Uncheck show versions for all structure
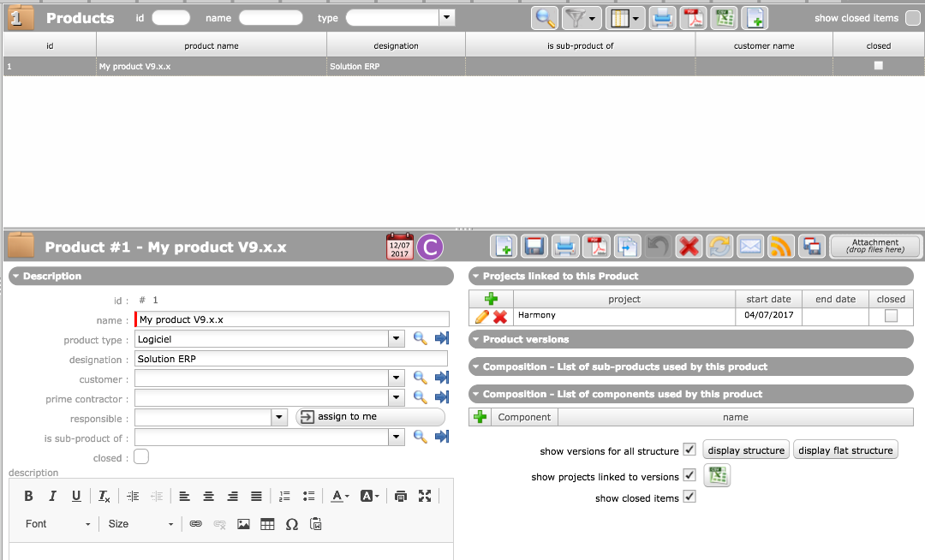 [689, 450]
